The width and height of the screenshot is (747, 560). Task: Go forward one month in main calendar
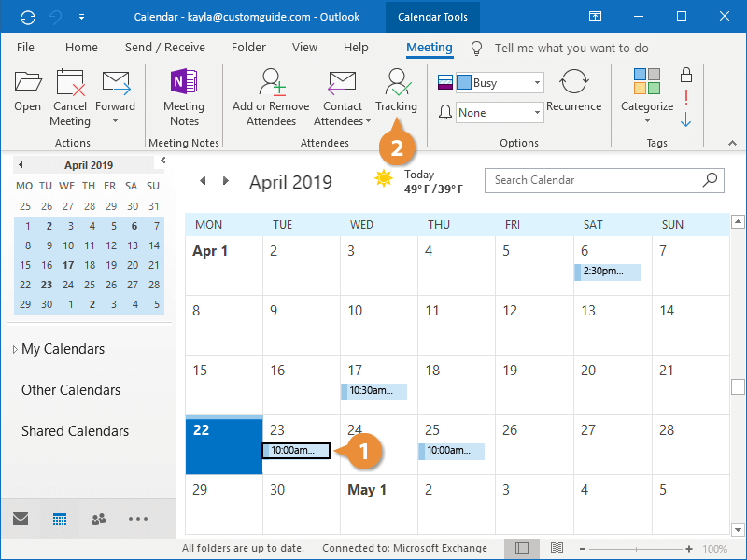point(226,181)
